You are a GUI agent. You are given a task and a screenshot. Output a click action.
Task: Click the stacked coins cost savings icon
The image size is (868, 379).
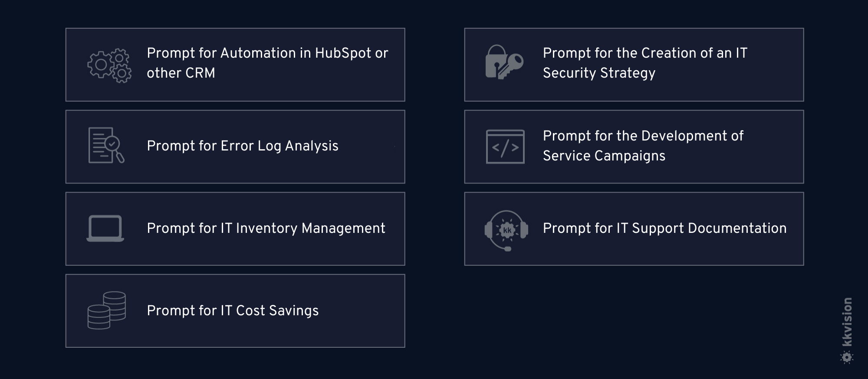(107, 310)
